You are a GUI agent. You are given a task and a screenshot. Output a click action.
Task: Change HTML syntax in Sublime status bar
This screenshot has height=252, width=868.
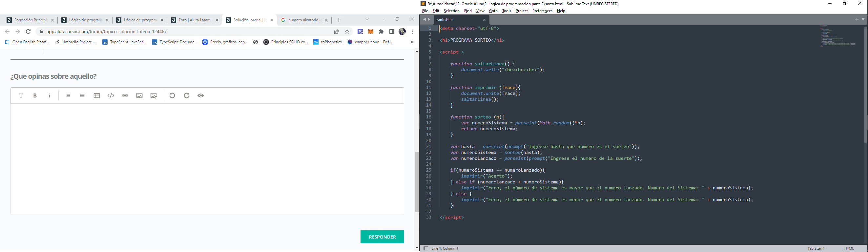(x=849, y=249)
